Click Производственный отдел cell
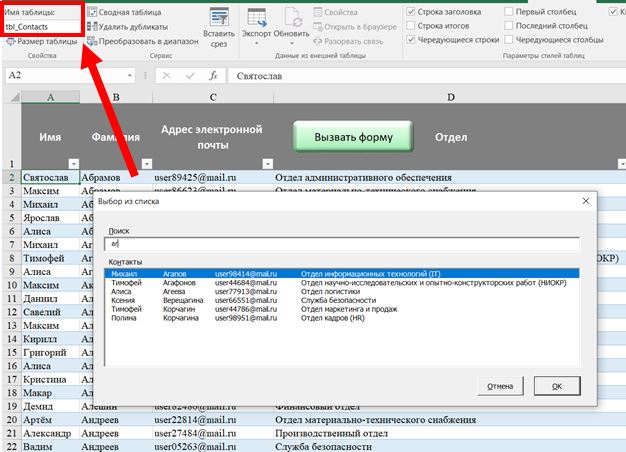Viewport: 626px width, 452px height. click(450, 433)
